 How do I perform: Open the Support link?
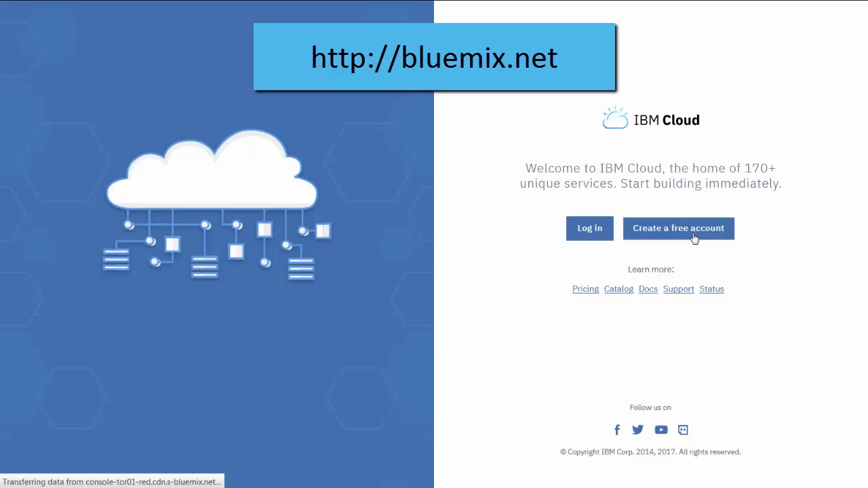tap(678, 289)
